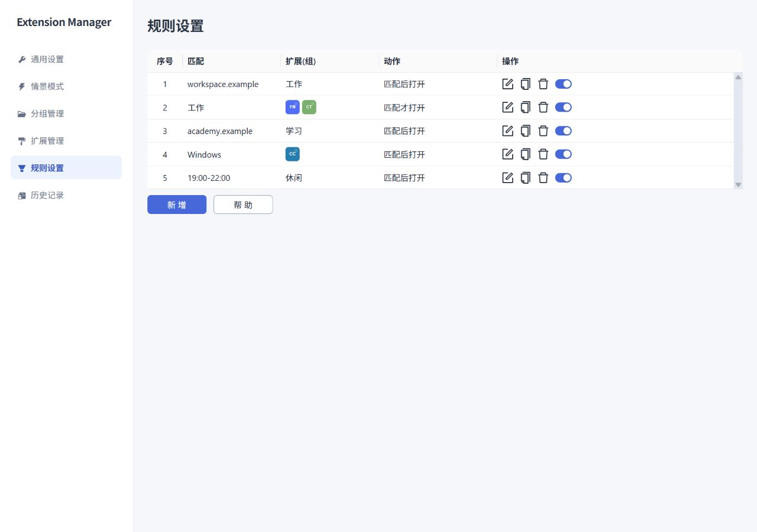Duplicate the Windows rule
The height and width of the screenshot is (532, 757).
(525, 154)
